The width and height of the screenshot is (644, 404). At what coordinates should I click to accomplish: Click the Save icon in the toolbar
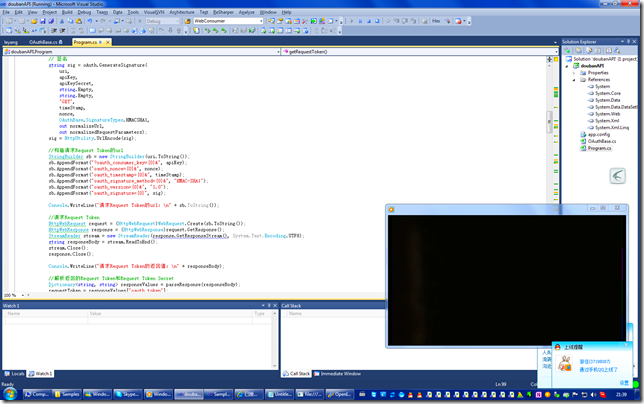point(43,21)
